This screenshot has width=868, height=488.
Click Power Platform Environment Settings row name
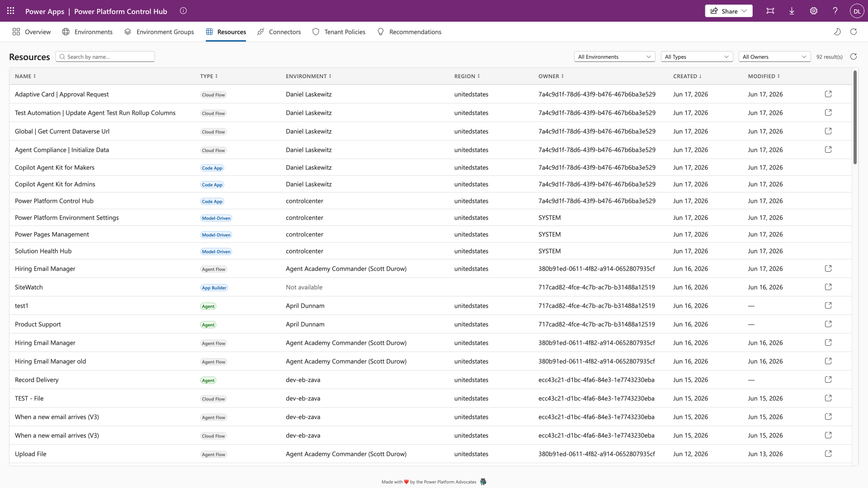[67, 217]
